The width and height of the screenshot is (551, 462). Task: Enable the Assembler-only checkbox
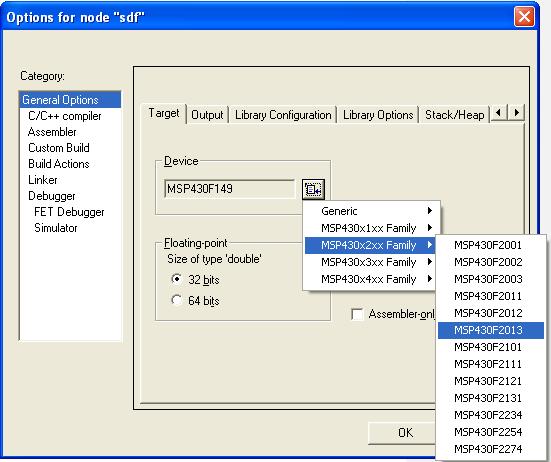click(357, 314)
